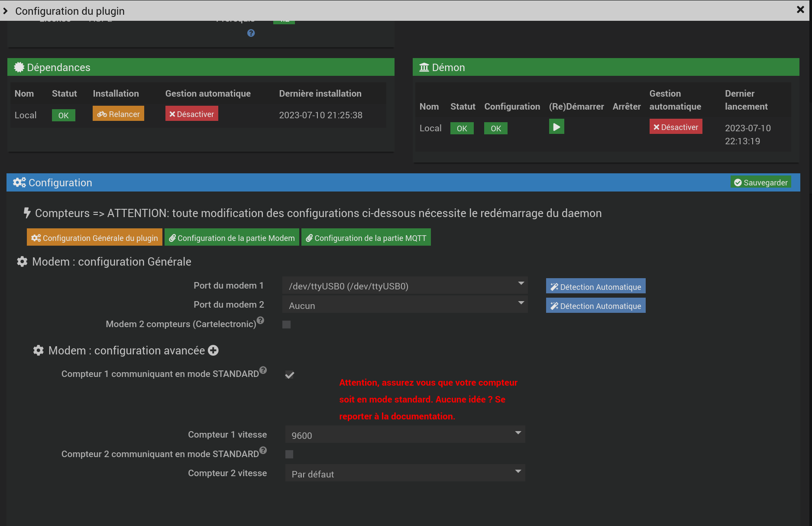Viewport: 812px width, 526px height.
Task: Close the plugin configuration dialog
Action: coord(800,10)
